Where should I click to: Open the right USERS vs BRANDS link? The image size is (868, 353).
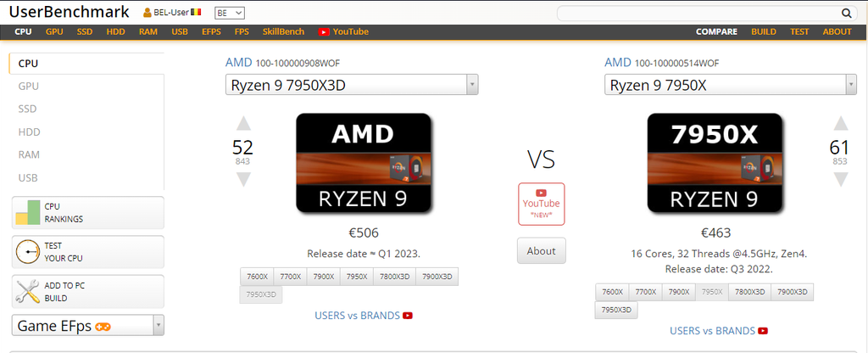tap(712, 331)
